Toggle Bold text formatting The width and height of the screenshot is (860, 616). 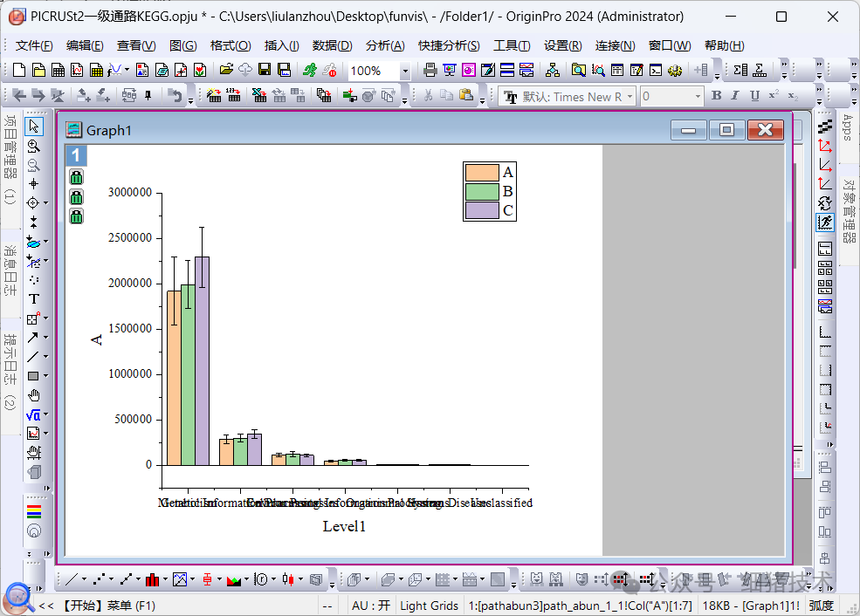[716, 96]
